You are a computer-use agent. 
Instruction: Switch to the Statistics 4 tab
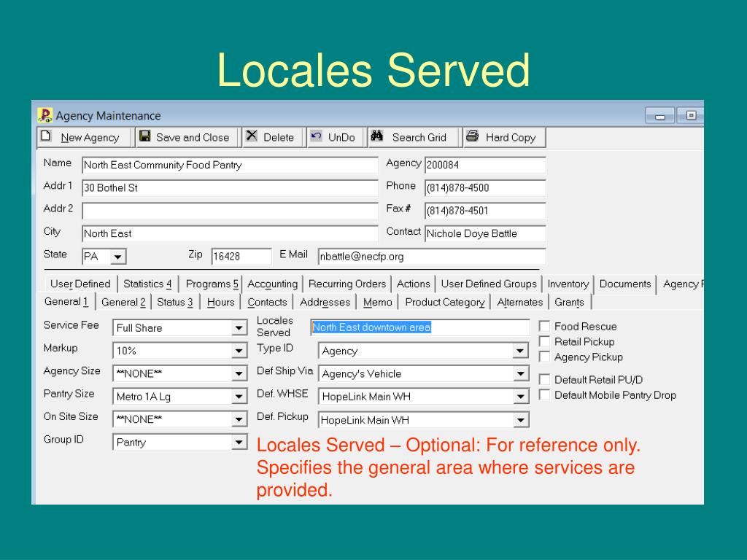tap(147, 284)
